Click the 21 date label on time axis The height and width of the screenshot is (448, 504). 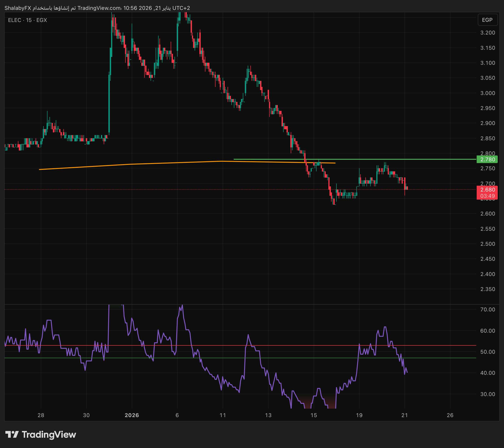(x=404, y=415)
